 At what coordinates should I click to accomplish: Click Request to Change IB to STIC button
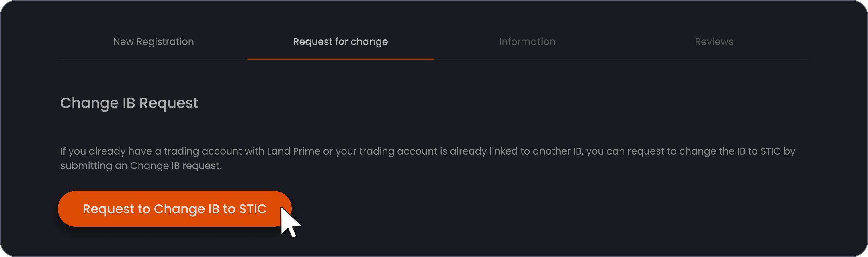click(x=175, y=209)
